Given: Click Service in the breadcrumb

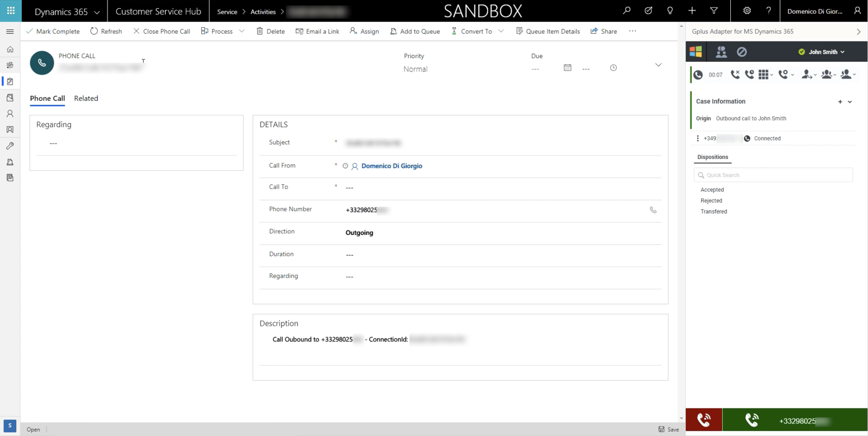Looking at the screenshot, I should pyautogui.click(x=227, y=11).
